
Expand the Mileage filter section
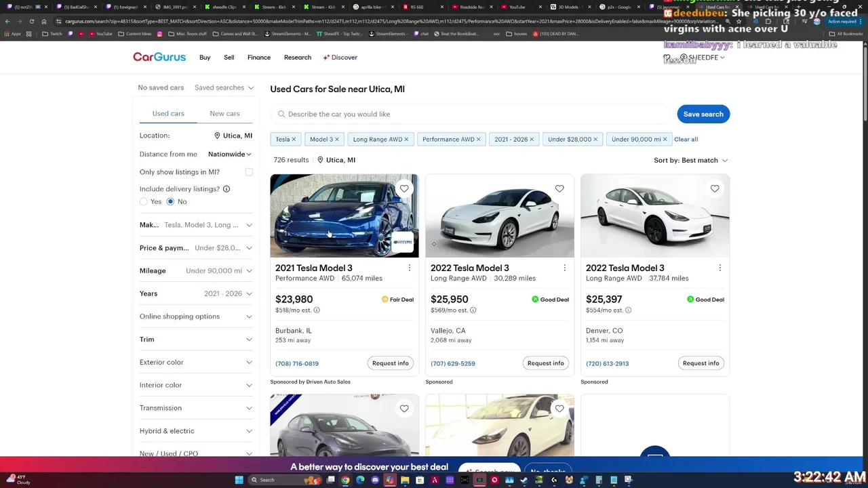[x=196, y=271]
